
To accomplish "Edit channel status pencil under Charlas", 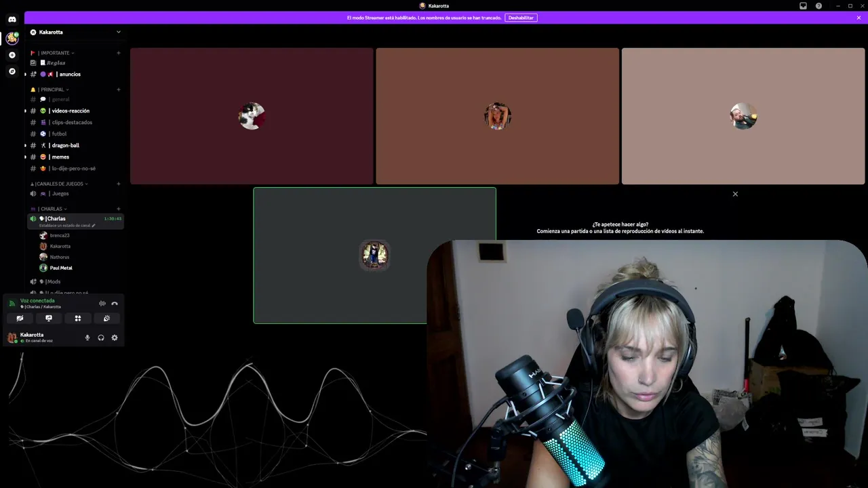I will (x=94, y=225).
